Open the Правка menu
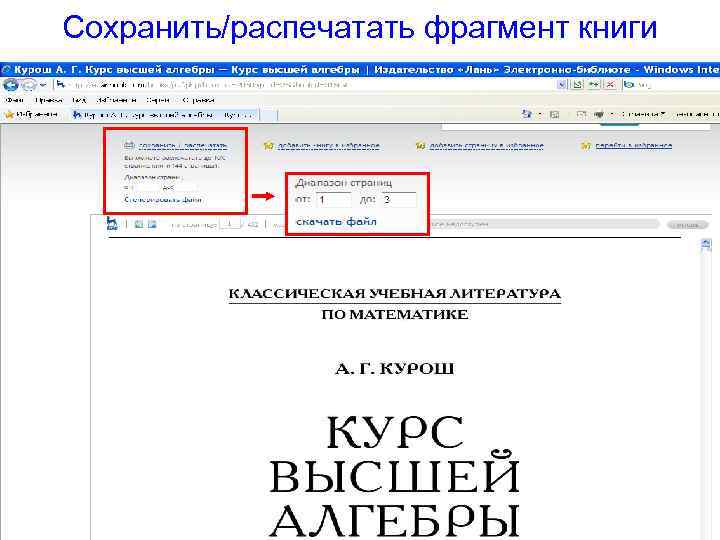The height and width of the screenshot is (540, 720). 49,100
